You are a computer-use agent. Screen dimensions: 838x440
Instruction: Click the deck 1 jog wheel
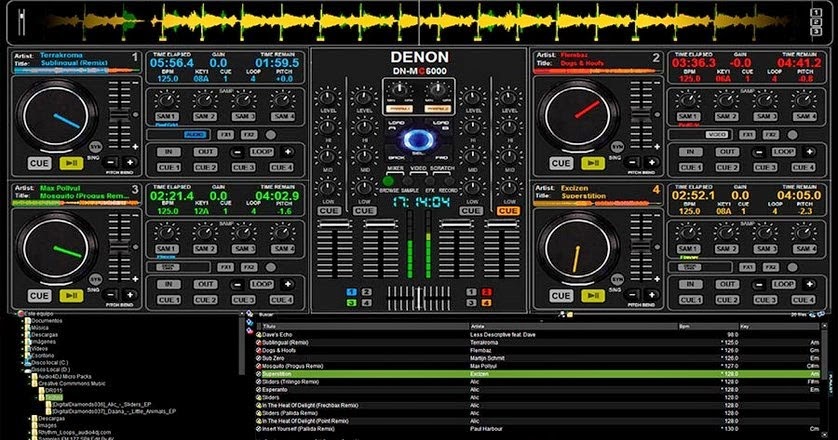(x=56, y=117)
